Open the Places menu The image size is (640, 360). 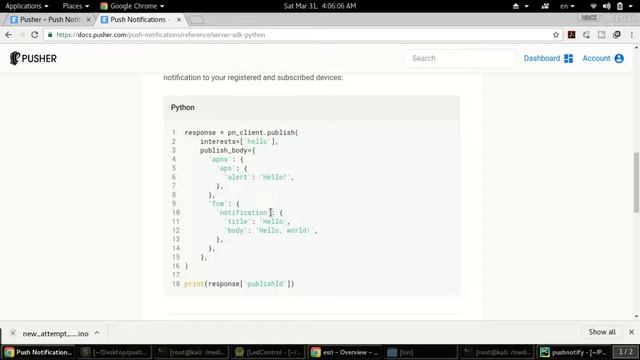(76, 6)
